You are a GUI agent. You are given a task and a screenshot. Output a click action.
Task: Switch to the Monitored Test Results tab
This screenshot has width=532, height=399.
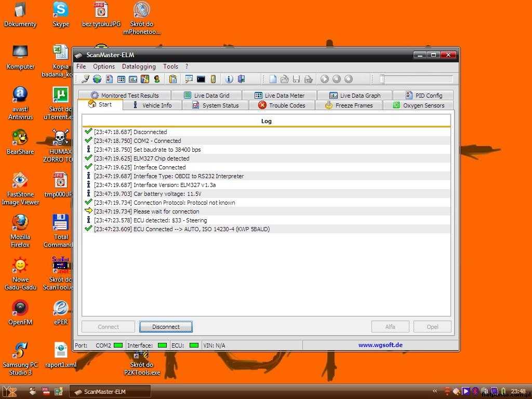125,96
